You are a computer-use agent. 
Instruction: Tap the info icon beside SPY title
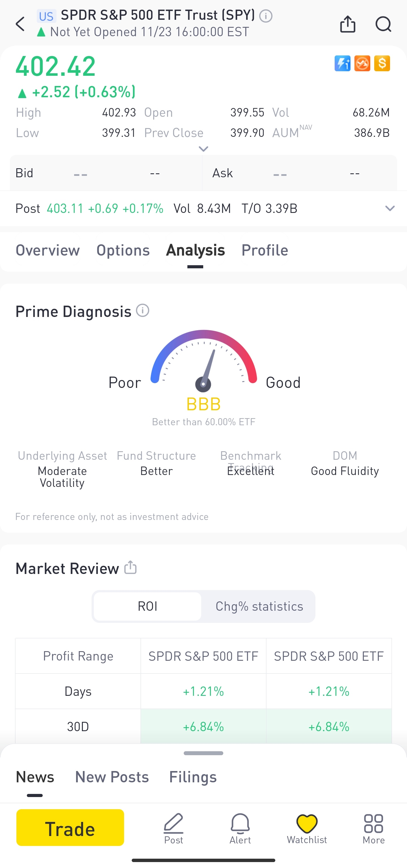click(266, 16)
